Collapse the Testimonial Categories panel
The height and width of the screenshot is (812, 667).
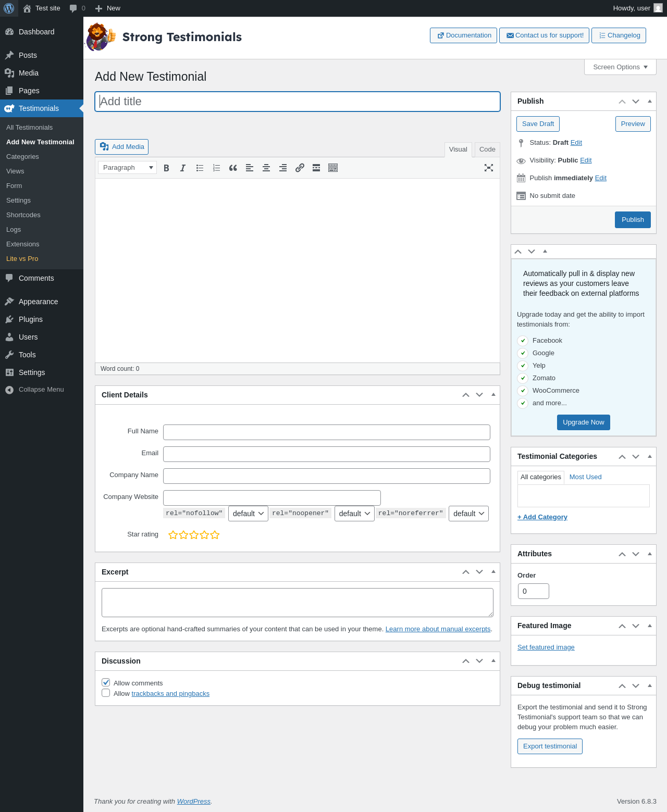[650, 457]
